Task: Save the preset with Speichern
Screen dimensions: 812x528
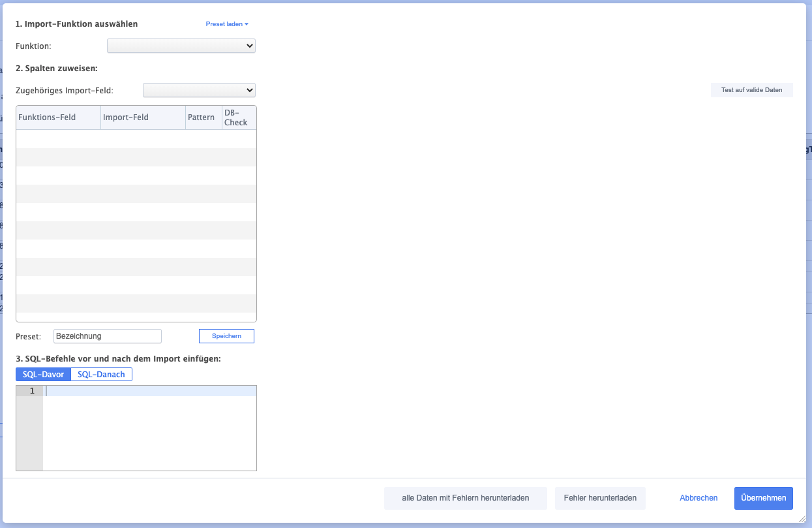Action: pyautogui.click(x=226, y=336)
